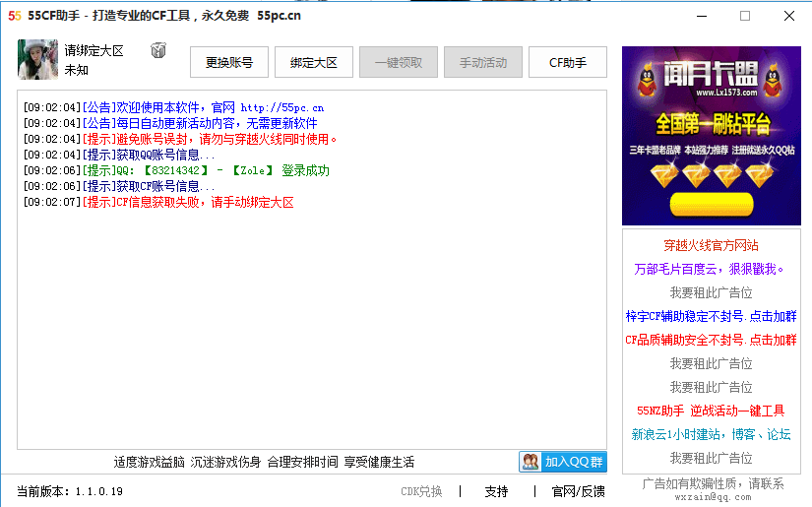Open the 闻月卡盟 banner advertisement

point(711,136)
